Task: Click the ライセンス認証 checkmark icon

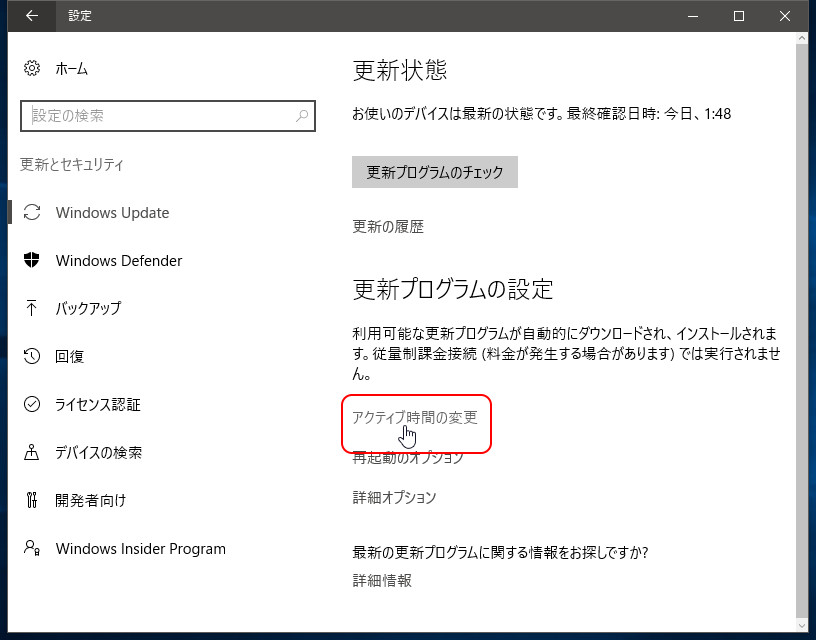Action: coord(30,404)
